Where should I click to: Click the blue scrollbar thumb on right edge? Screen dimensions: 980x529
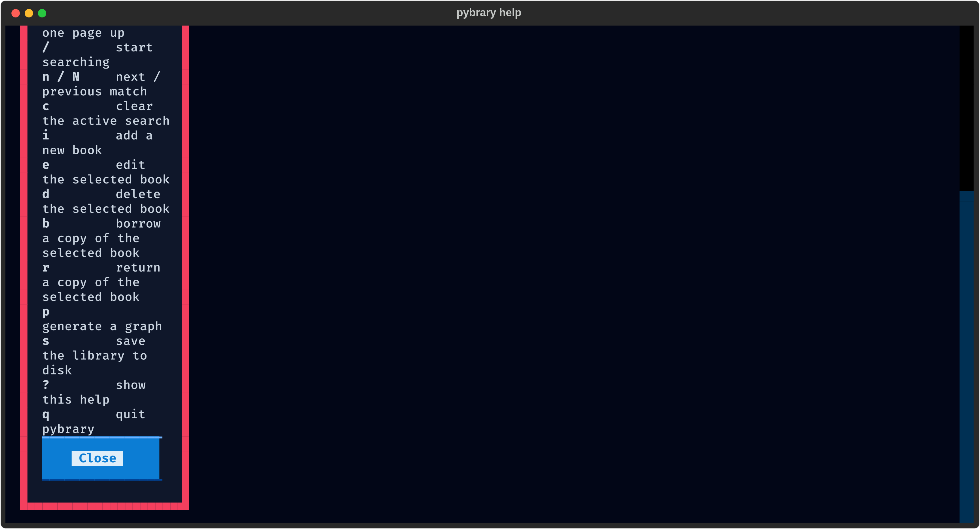[x=966, y=356]
